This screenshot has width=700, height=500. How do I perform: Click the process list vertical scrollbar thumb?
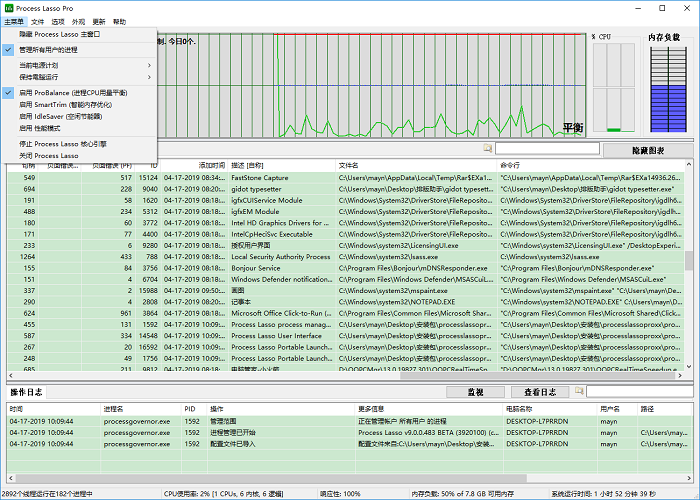pyautogui.click(x=688, y=260)
